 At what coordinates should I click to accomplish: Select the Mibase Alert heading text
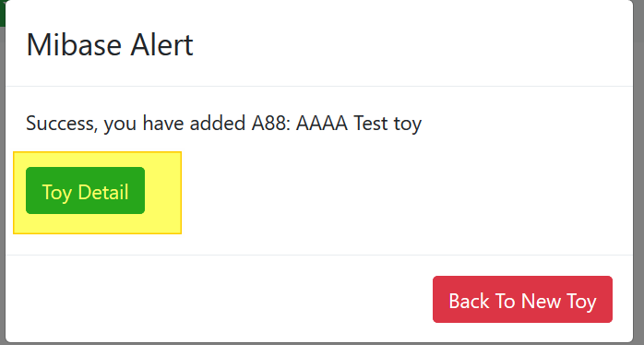(110, 45)
